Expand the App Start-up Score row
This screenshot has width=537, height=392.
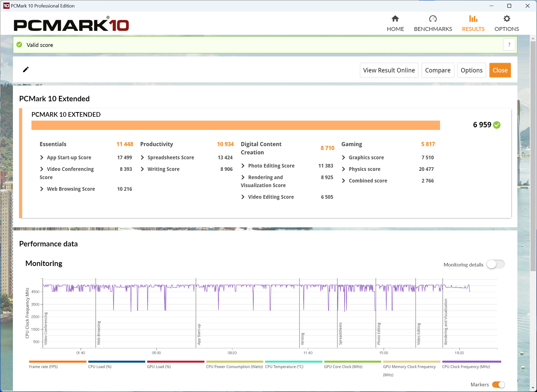click(42, 157)
